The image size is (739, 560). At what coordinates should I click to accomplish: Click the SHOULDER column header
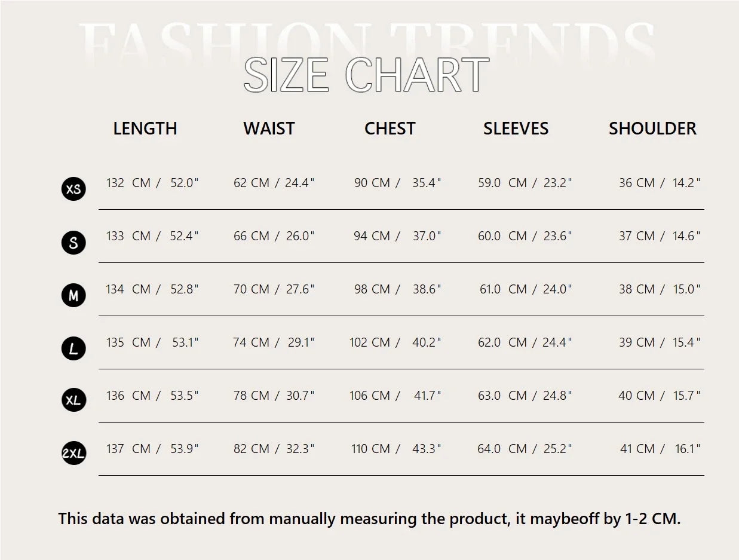pos(652,128)
